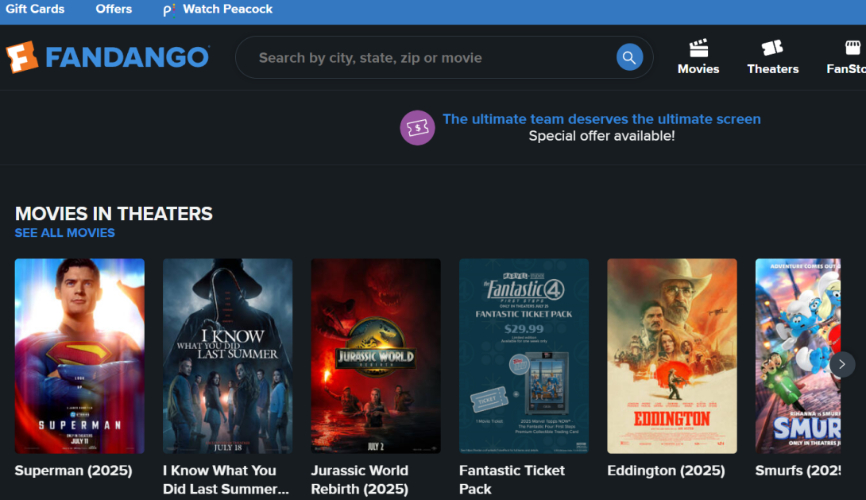Click the blue search magnifier button
The image size is (866, 500).
click(629, 57)
